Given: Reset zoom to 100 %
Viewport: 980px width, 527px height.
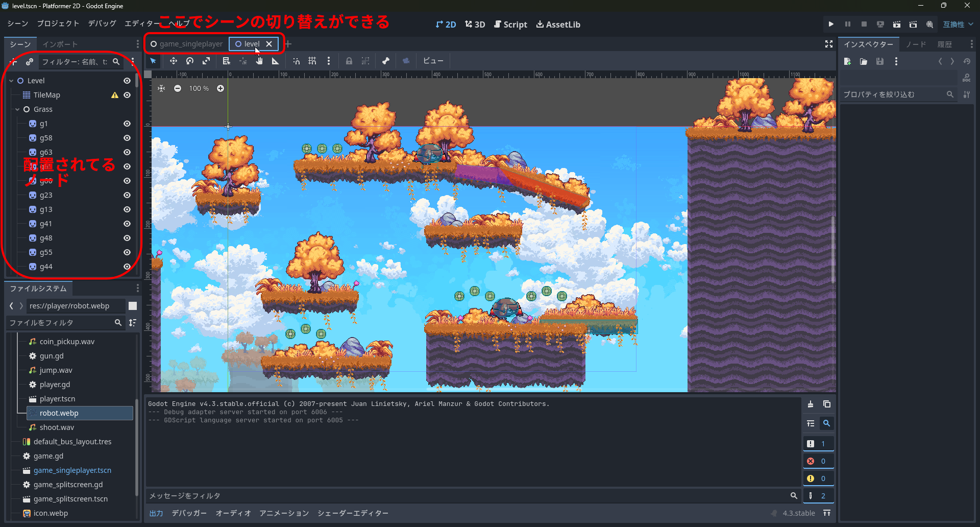Looking at the screenshot, I should pos(199,88).
